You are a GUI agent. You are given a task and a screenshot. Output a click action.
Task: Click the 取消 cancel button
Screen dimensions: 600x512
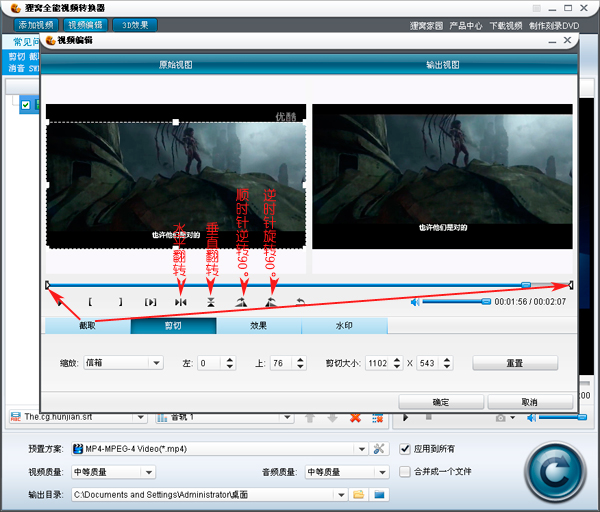tap(530, 402)
